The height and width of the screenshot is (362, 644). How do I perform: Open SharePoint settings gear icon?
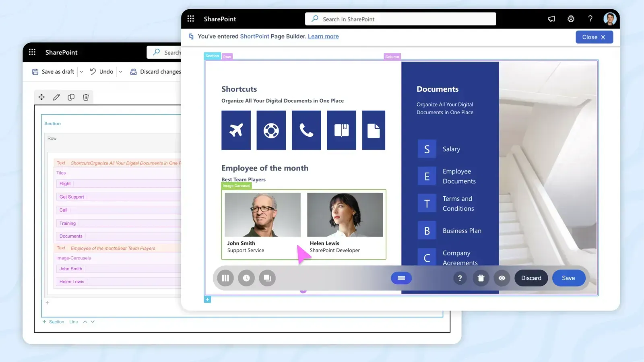coord(571,19)
